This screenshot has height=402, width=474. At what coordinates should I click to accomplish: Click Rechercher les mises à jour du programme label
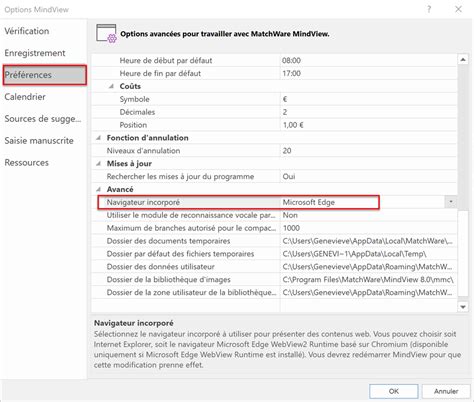tap(180, 176)
